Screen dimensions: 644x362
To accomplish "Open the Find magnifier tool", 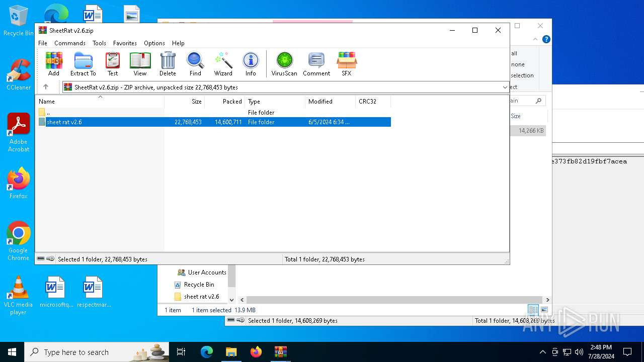I will [x=195, y=64].
